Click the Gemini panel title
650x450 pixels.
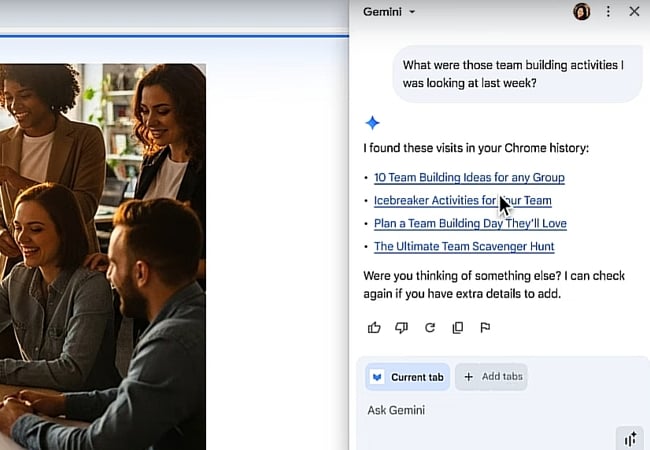[382, 12]
